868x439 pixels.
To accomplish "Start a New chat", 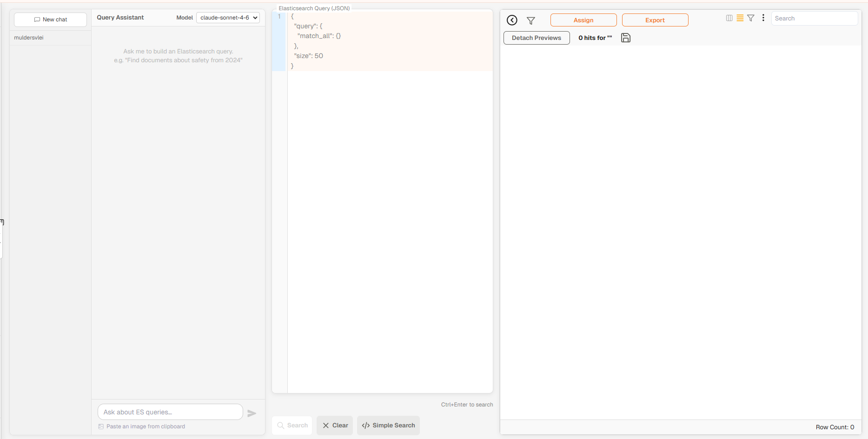I will [50, 19].
